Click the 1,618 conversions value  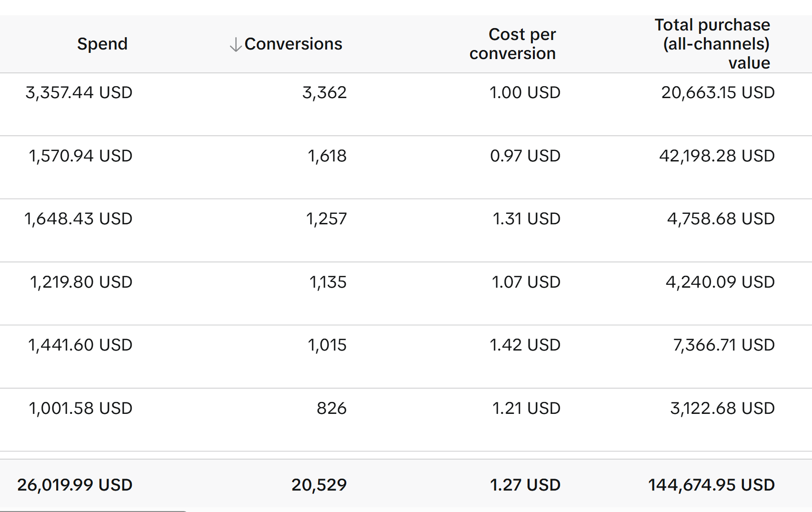point(327,156)
